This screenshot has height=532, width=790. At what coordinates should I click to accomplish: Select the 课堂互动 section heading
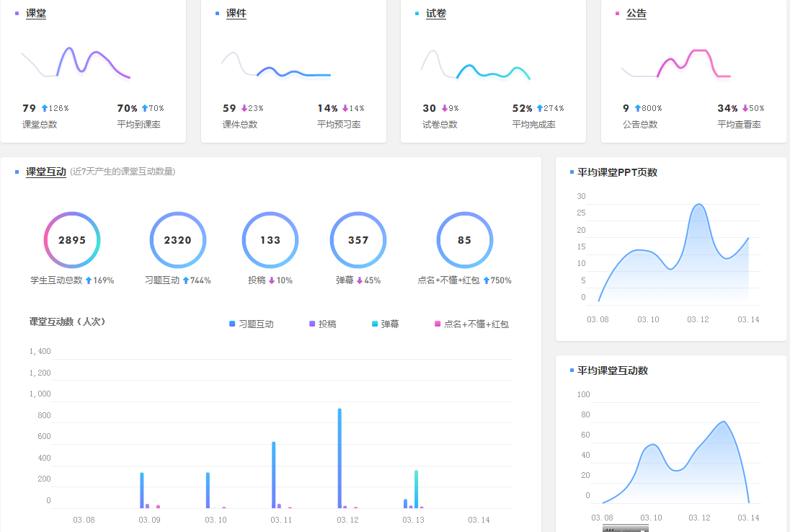click(46, 172)
